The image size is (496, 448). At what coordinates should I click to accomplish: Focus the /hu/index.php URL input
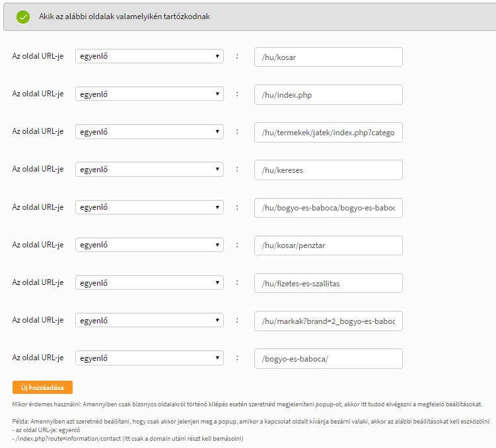[x=328, y=94]
